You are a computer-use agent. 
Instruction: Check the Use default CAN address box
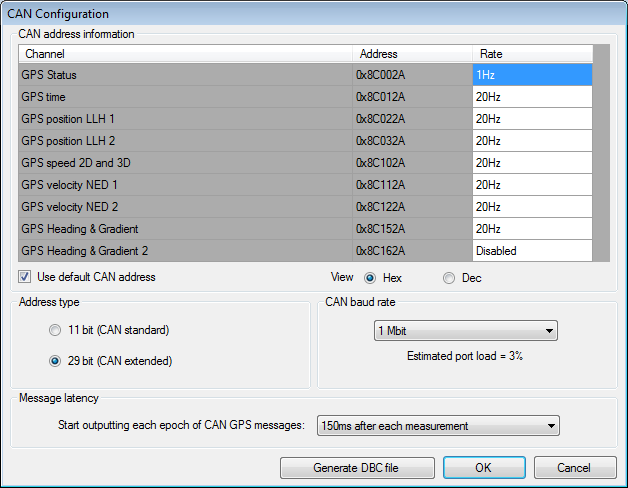tap(25, 277)
